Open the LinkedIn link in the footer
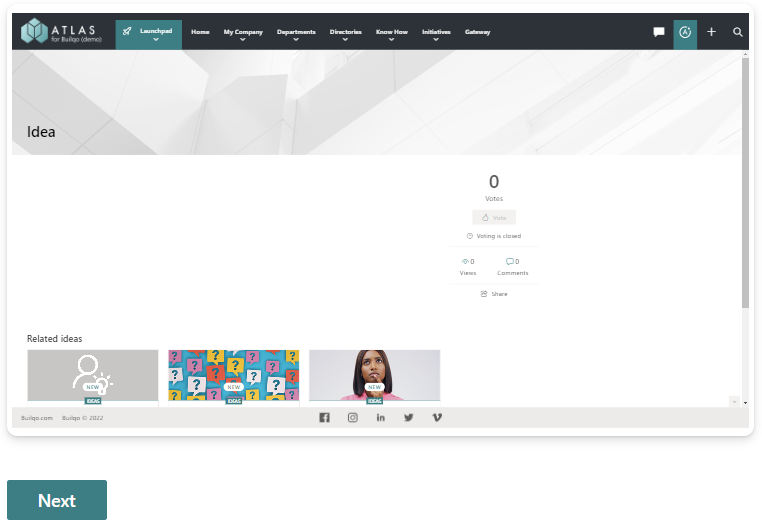The image size is (762, 523). (x=381, y=418)
